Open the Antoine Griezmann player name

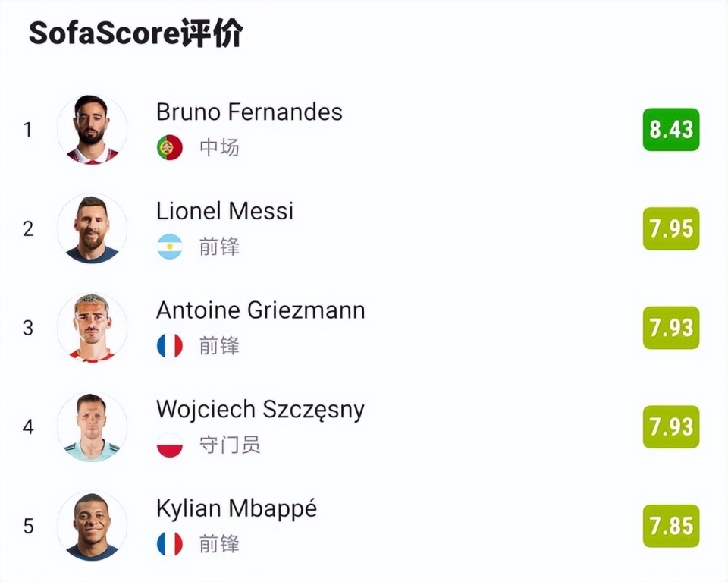(260, 310)
